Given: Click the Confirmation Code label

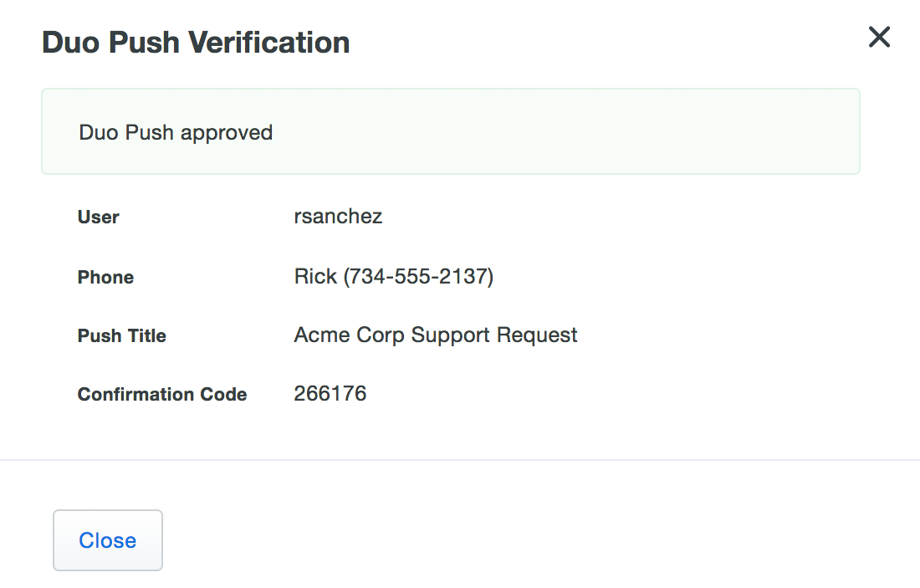Looking at the screenshot, I should coord(161,394).
